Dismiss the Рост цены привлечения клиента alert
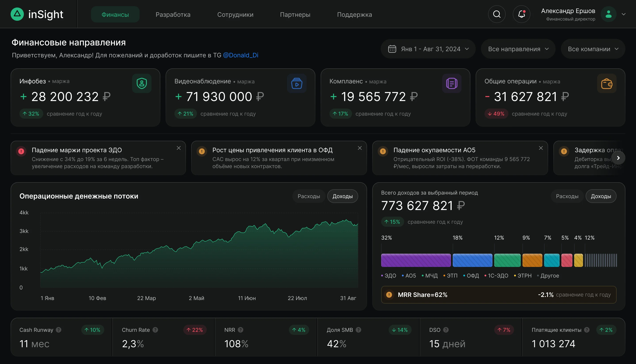636x364 pixels. [360, 148]
